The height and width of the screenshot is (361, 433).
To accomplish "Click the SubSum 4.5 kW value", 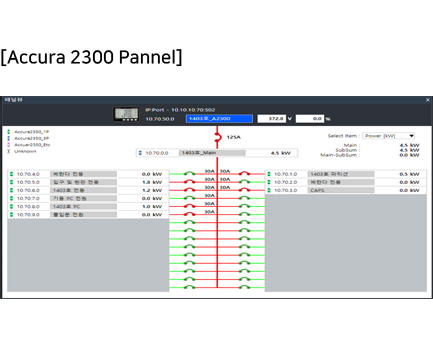I will (409, 150).
